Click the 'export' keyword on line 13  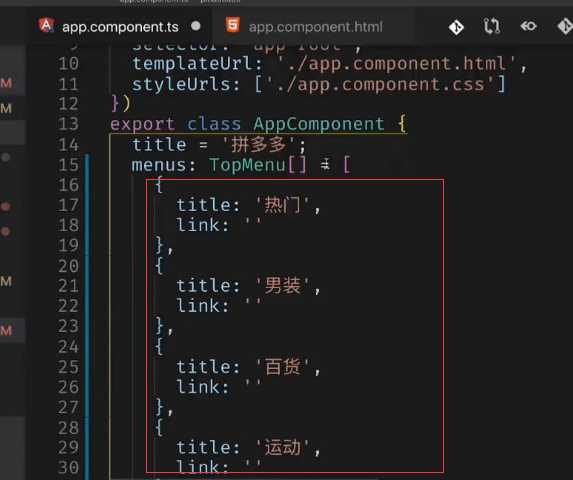[x=143, y=125]
